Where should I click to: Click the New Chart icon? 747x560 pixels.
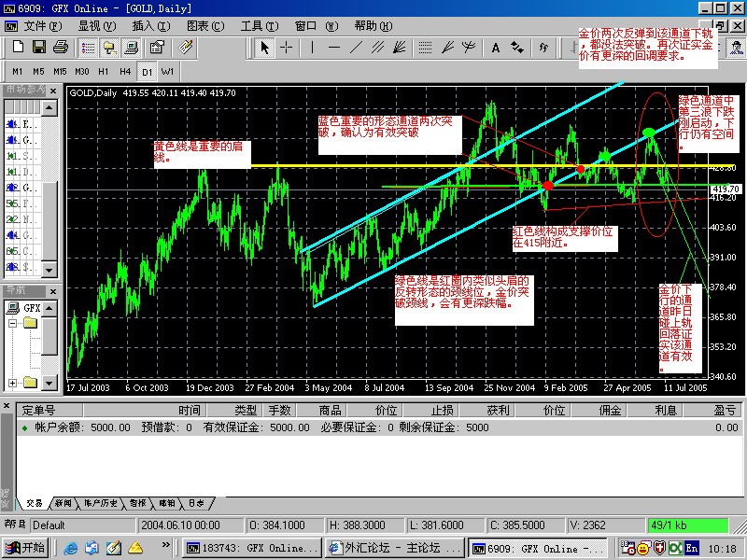coord(18,48)
